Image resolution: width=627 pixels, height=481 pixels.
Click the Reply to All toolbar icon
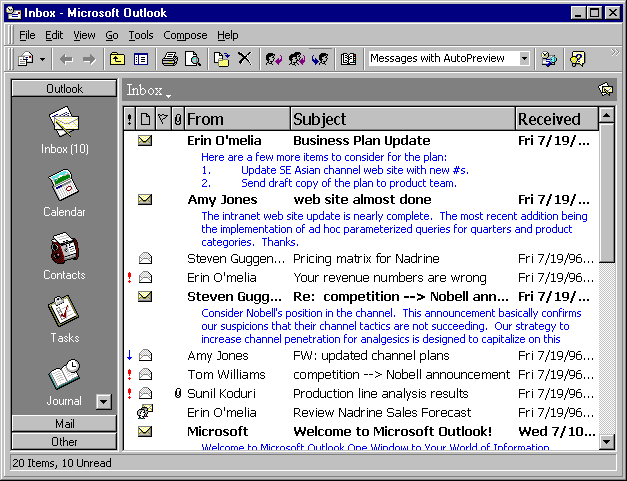pos(297,60)
